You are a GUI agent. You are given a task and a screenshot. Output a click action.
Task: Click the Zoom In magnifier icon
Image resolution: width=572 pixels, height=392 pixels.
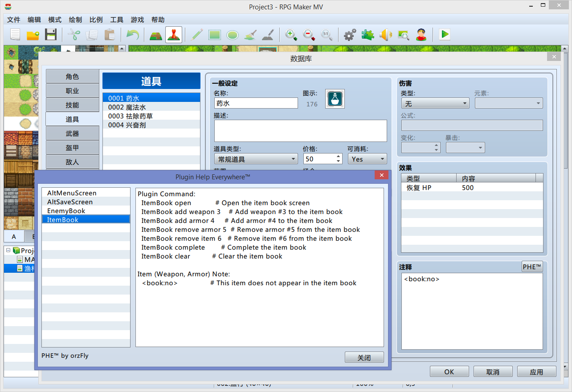click(x=291, y=35)
